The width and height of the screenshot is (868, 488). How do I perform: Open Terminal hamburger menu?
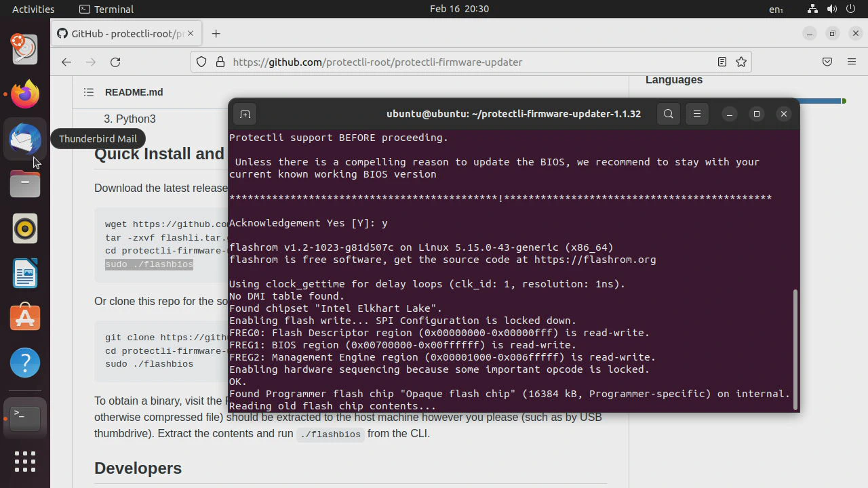tap(697, 114)
